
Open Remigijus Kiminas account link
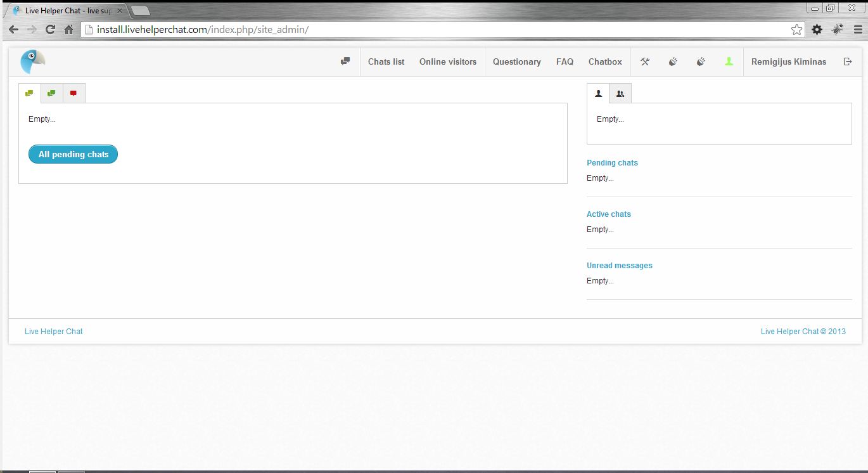click(x=789, y=62)
